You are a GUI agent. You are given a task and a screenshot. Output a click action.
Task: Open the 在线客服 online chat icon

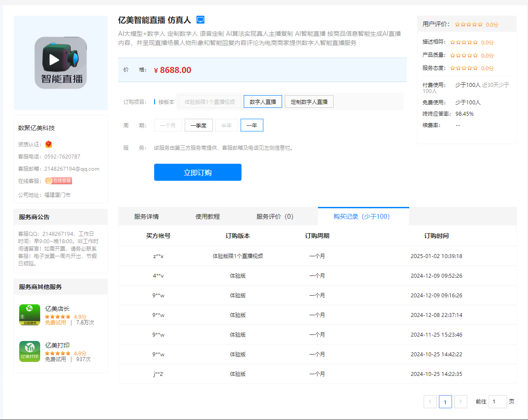coord(59,181)
